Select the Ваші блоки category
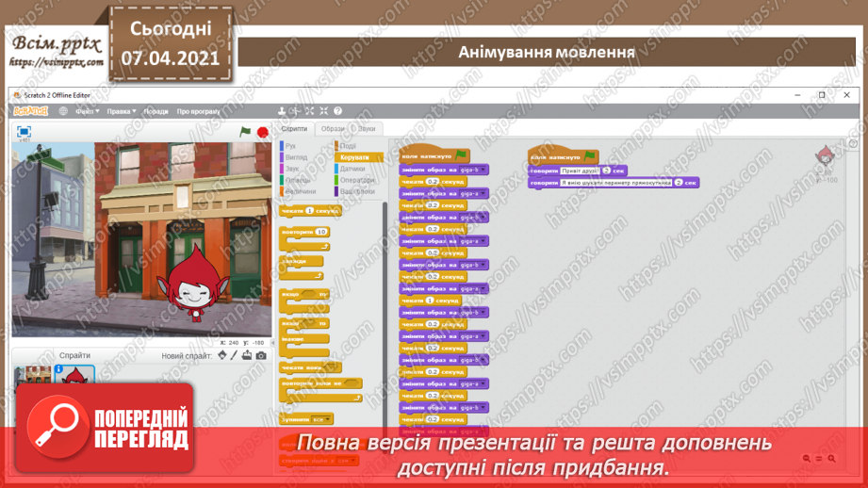 (357, 191)
